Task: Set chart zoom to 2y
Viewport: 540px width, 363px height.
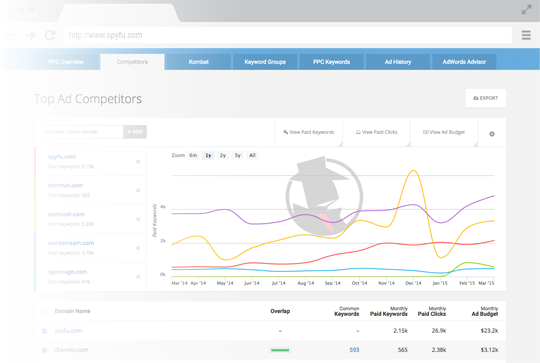Action: tap(223, 155)
